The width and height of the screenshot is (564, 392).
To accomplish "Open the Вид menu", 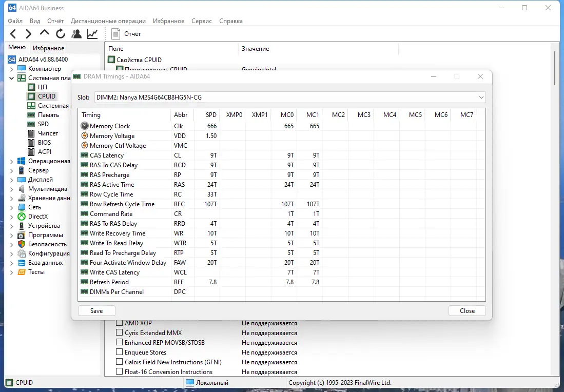I will pyautogui.click(x=35, y=21).
